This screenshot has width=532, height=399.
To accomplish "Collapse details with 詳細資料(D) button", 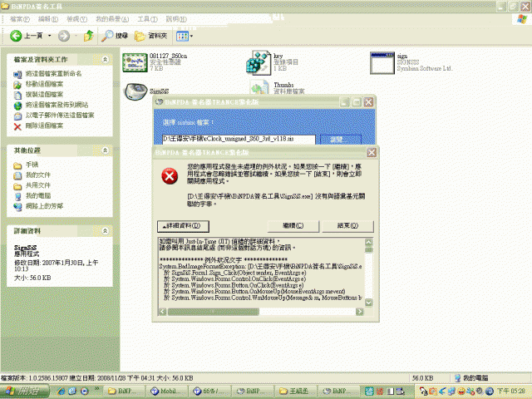I will tap(183, 226).
